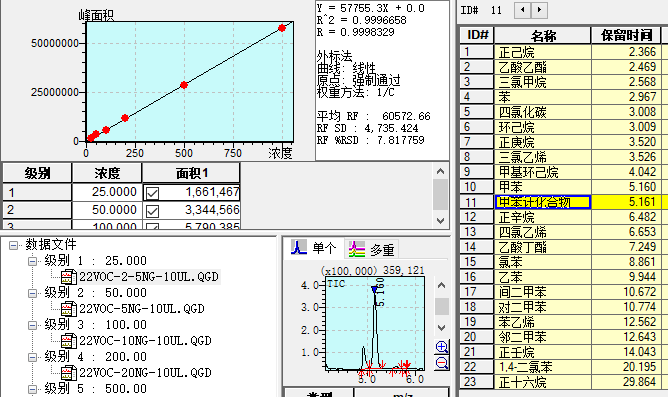Click the calibration table's scroll-down arrow
The image size is (668, 397).
(x=441, y=221)
